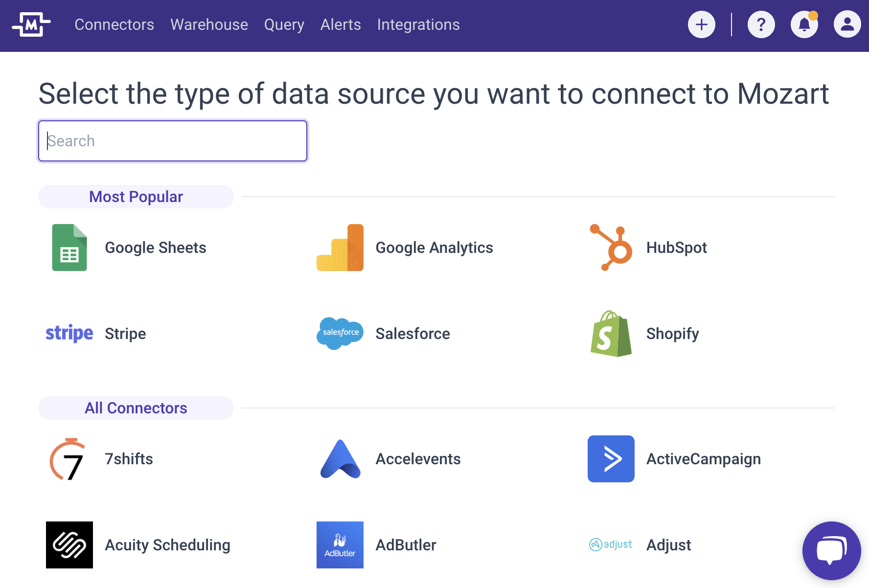The width and height of the screenshot is (869, 588).
Task: Switch to the Query page
Action: (x=284, y=24)
